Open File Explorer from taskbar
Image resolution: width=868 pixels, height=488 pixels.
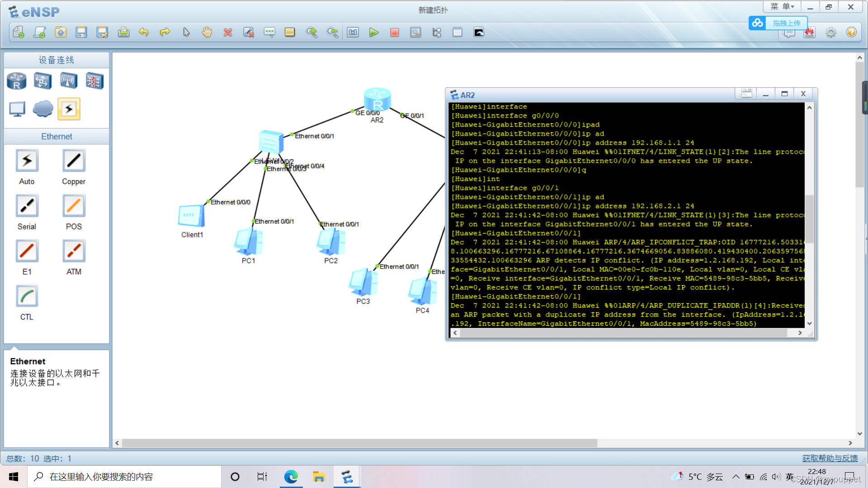(x=319, y=477)
